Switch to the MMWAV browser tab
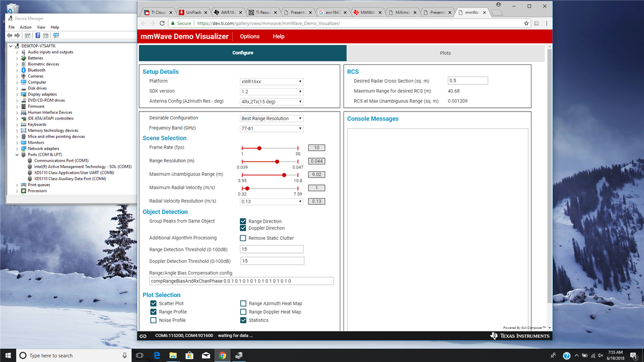The height and width of the screenshot is (362, 644). (x=367, y=12)
